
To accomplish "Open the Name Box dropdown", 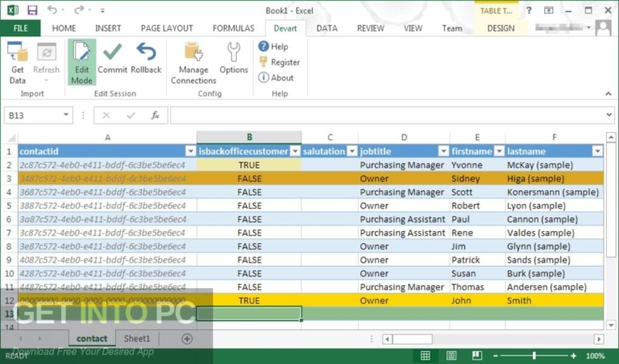I will click(66, 115).
